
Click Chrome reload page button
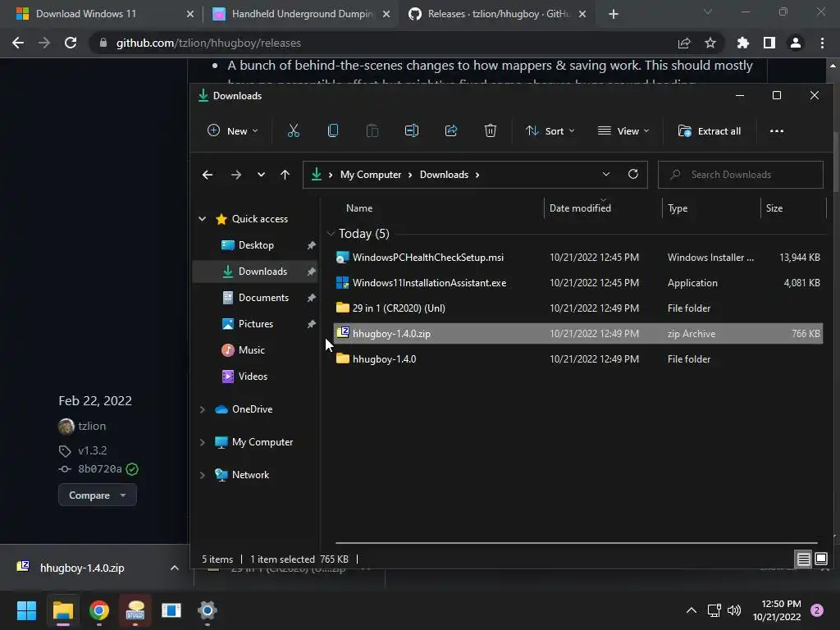point(71,43)
